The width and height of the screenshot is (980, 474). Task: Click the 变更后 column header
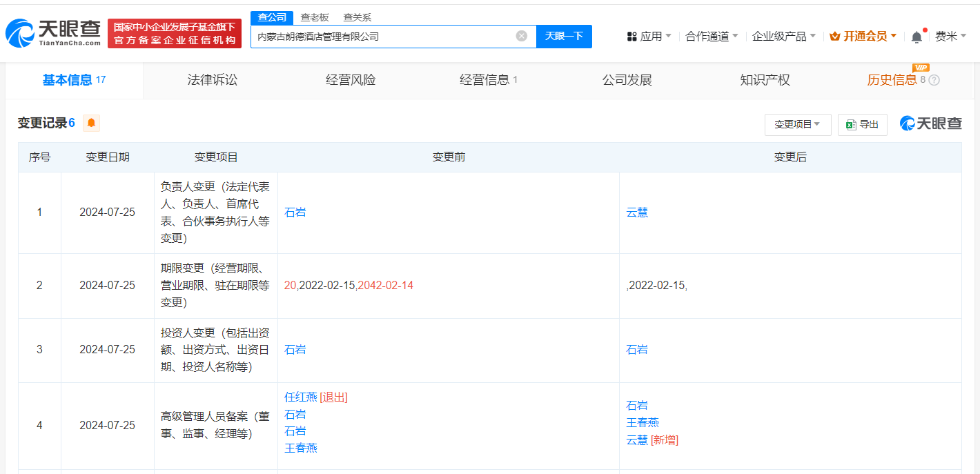tap(790, 157)
